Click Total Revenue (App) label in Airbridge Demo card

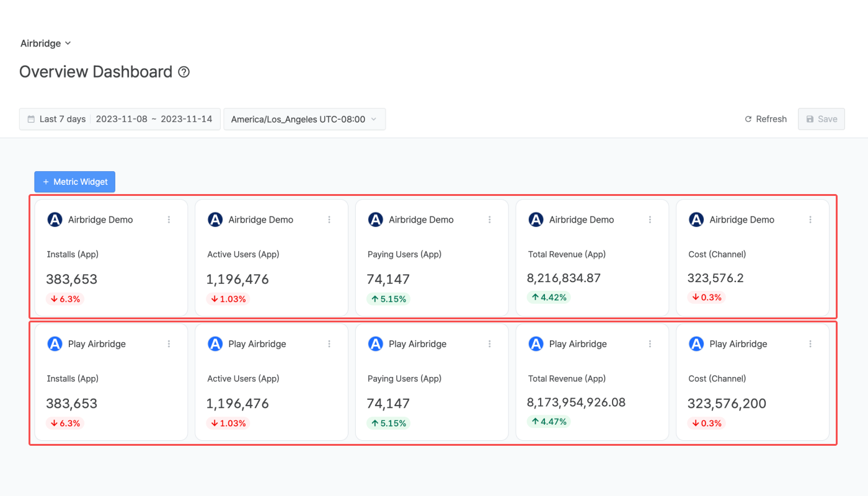pos(567,254)
